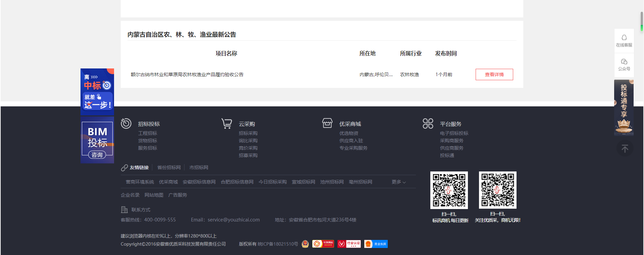Click the police filing badge icon
This screenshot has height=255, width=644.
click(x=305, y=244)
